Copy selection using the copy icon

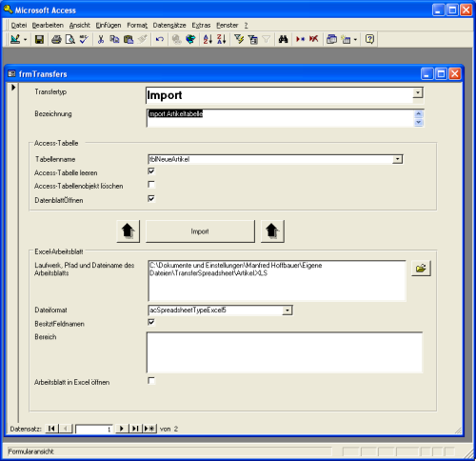click(x=114, y=39)
